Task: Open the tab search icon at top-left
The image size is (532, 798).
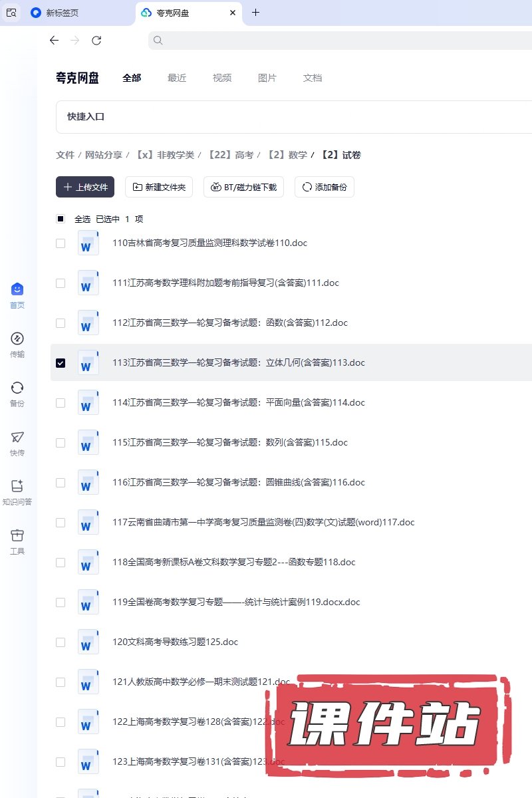Action: (x=11, y=13)
